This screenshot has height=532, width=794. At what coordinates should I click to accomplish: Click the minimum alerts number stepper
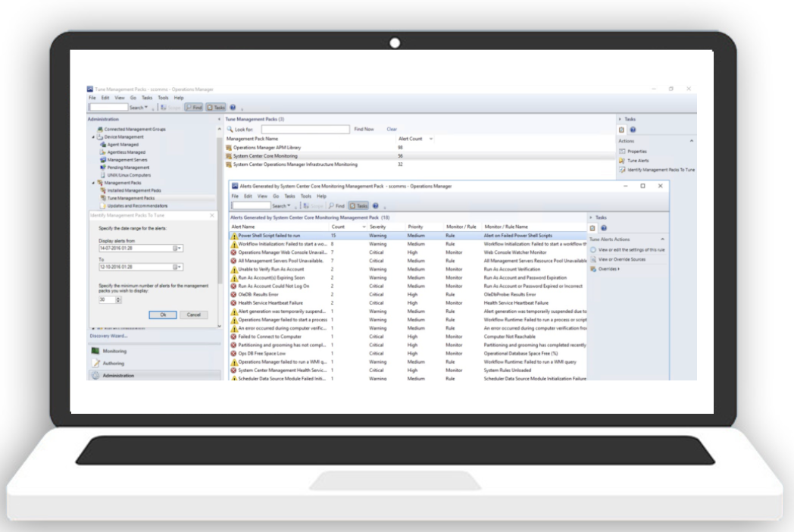[x=118, y=300]
